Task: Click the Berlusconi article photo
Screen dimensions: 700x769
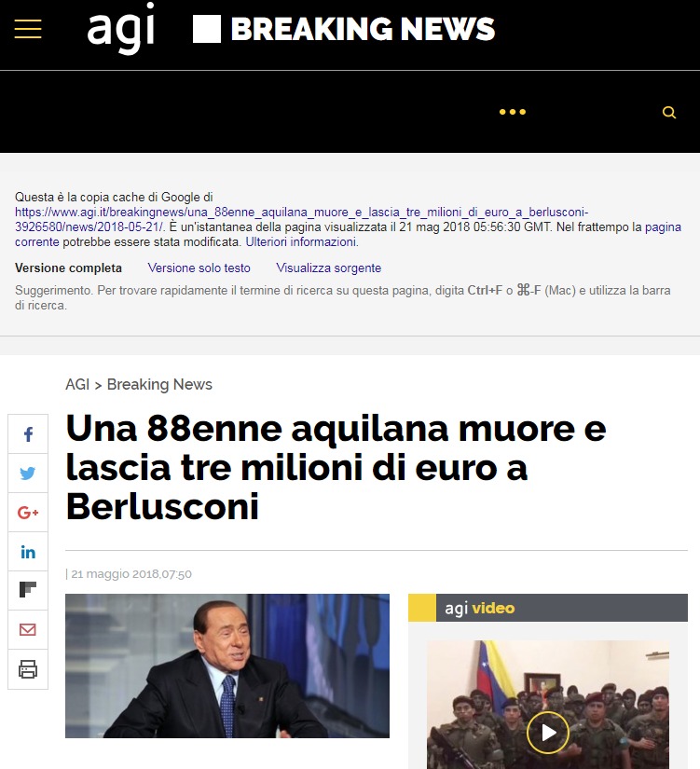Action: [x=227, y=666]
